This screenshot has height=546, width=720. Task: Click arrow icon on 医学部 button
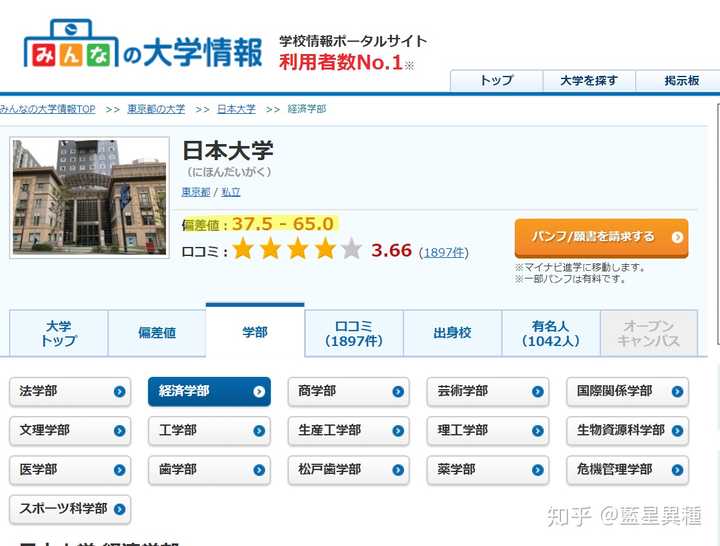pos(119,470)
